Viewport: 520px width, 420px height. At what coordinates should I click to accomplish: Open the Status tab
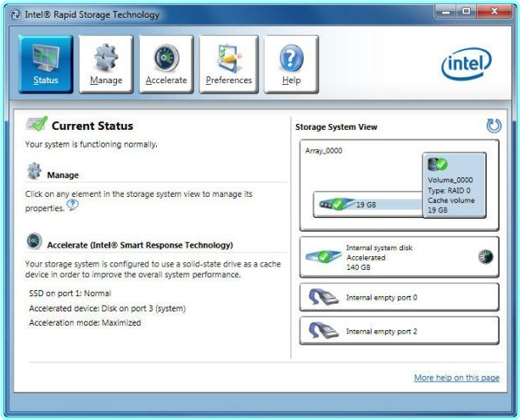click(46, 64)
